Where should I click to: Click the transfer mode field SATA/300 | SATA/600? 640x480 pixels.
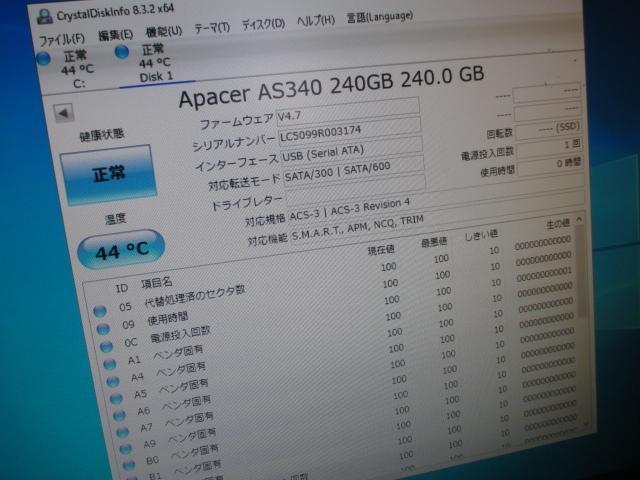pos(354,172)
